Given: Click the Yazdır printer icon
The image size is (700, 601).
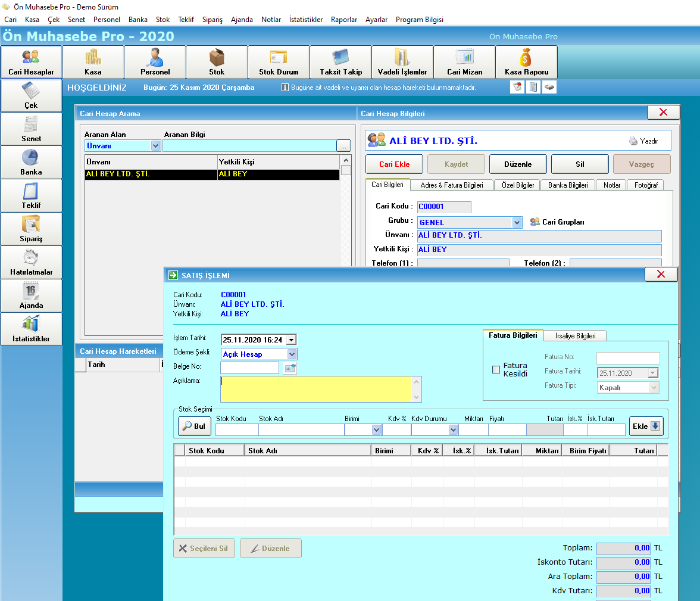Looking at the screenshot, I should [x=633, y=141].
